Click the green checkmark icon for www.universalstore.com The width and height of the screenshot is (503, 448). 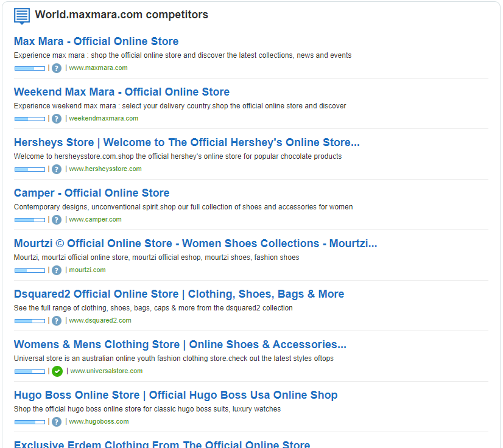pyautogui.click(x=57, y=371)
